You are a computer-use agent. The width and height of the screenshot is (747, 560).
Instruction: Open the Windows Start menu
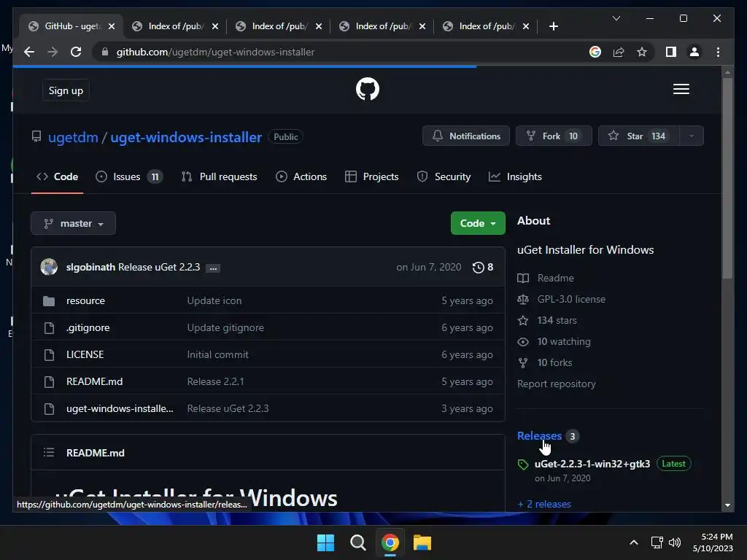coord(325,542)
